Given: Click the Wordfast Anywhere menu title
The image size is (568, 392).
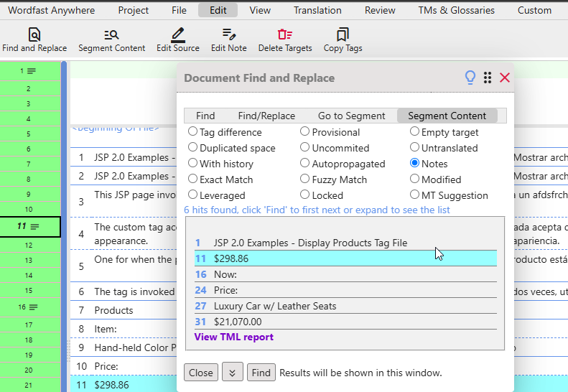Looking at the screenshot, I should tap(52, 10).
